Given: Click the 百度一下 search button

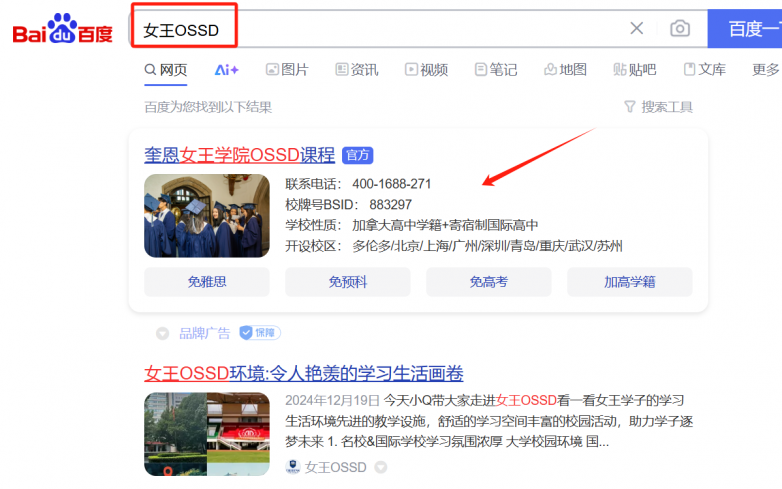Looking at the screenshot, I should (745, 29).
